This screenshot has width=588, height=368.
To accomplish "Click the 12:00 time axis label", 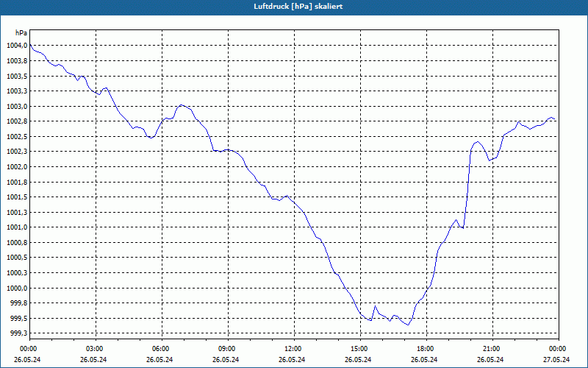I will coord(293,349).
